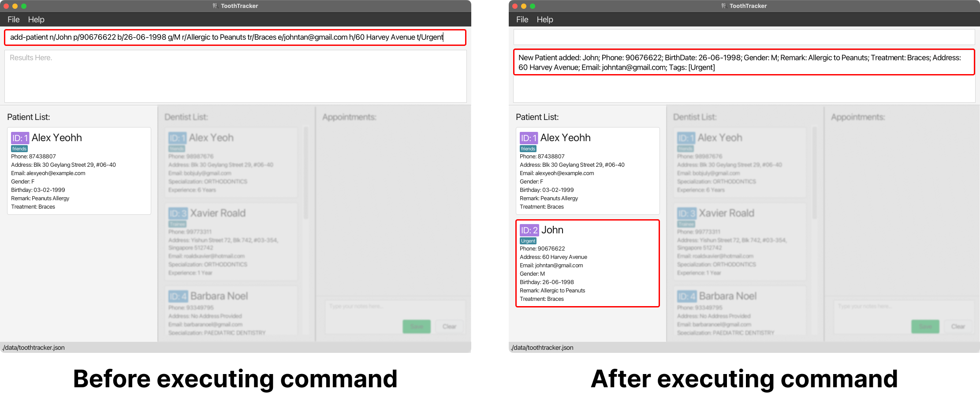
Task: Click the 'Patient List:' heading in left window
Action: [29, 117]
